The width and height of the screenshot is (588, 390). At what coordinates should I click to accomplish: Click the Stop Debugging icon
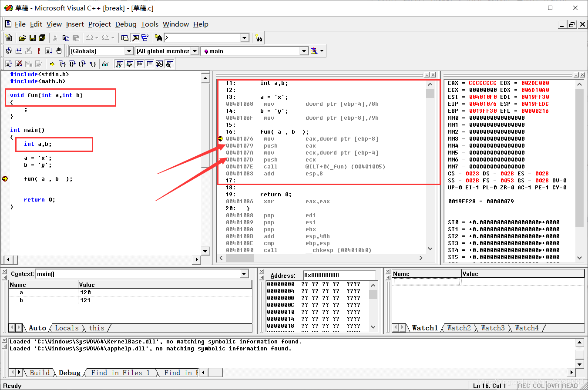tap(19, 64)
